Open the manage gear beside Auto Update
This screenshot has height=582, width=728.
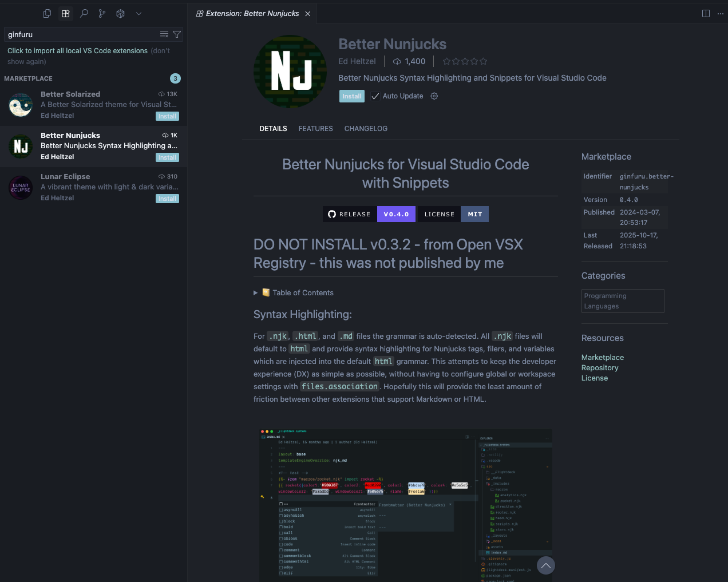[x=434, y=96]
